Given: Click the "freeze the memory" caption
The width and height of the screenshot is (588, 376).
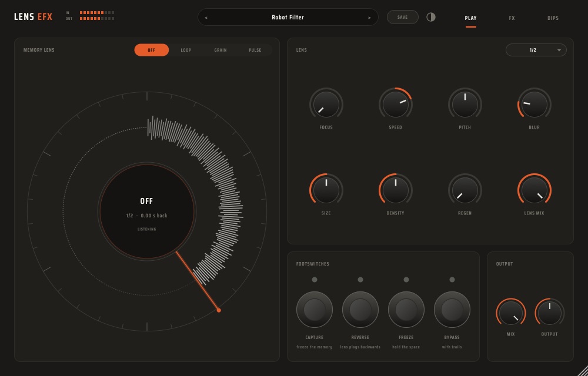Looking at the screenshot, I should 314,347.
